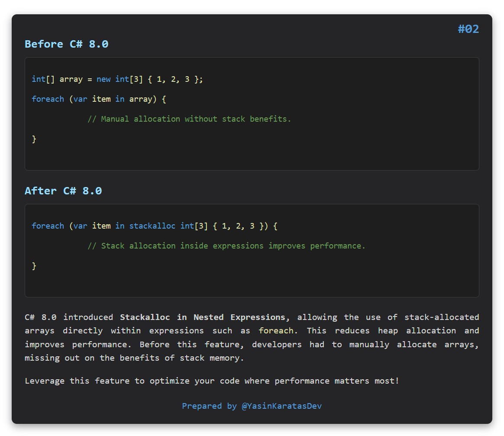Click the 'item' variable name in the loop
The image size is (504, 436).
[101, 99]
